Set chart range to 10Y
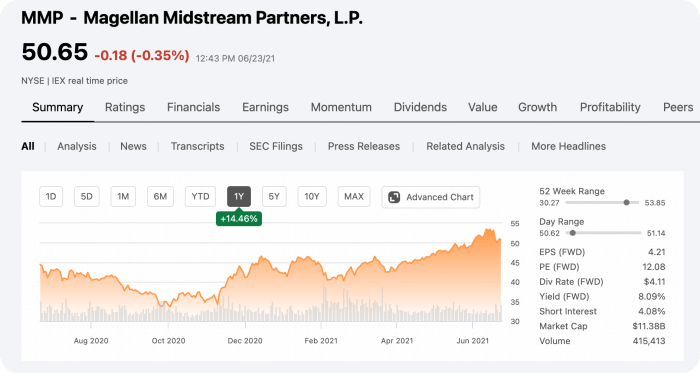700x373 pixels. point(312,197)
